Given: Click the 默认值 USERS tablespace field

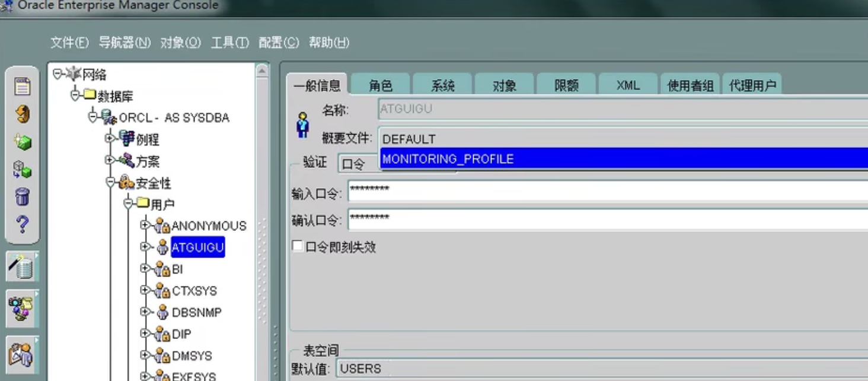Looking at the screenshot, I should click(x=602, y=369).
